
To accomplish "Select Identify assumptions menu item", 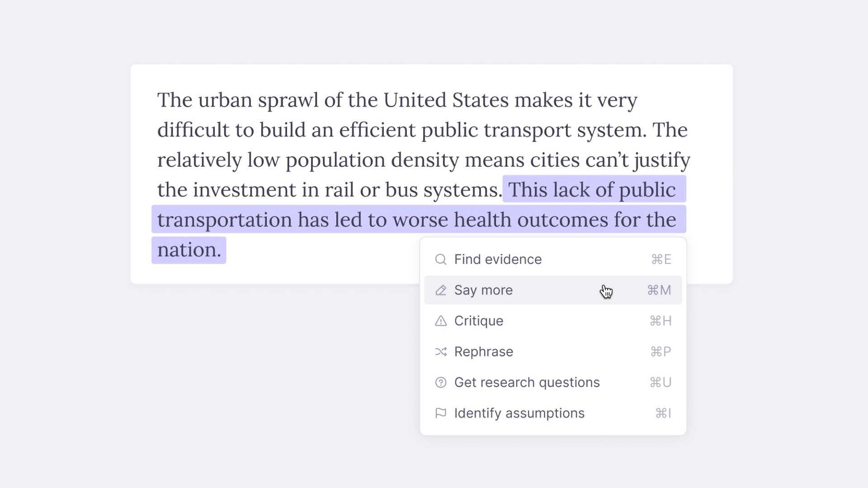I will (x=553, y=413).
